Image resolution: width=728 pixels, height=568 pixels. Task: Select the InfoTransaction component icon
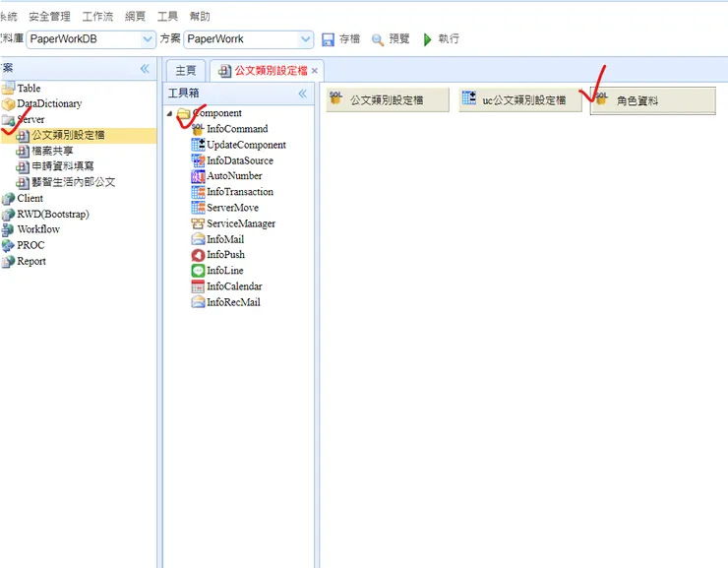coord(198,192)
